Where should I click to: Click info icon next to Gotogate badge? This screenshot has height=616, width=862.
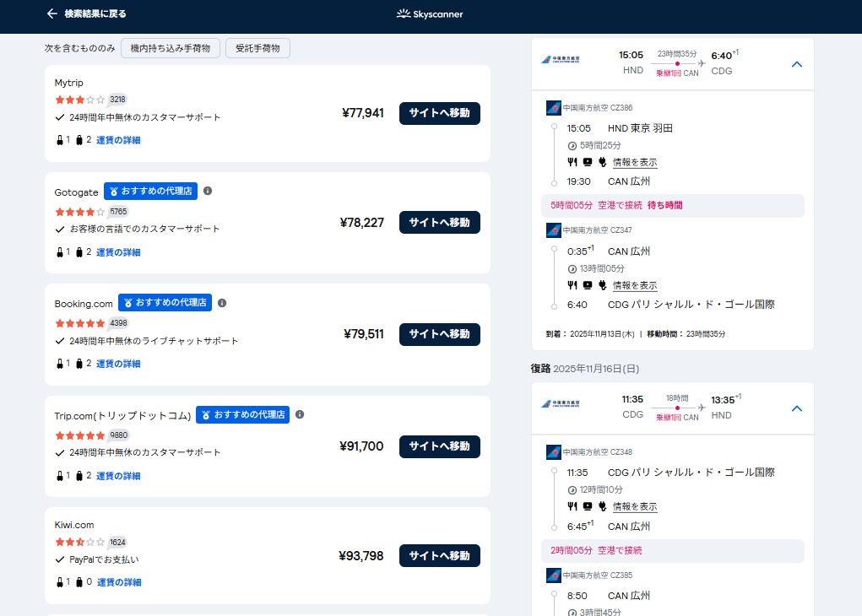click(208, 191)
